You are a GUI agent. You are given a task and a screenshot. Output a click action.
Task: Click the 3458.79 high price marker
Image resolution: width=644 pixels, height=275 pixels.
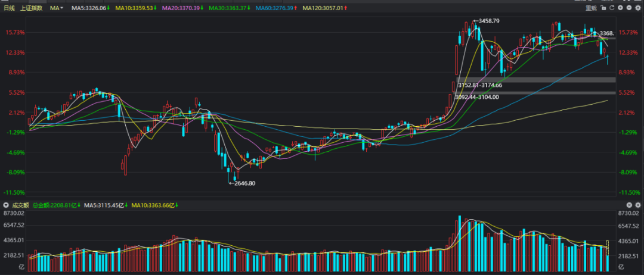(487, 20)
